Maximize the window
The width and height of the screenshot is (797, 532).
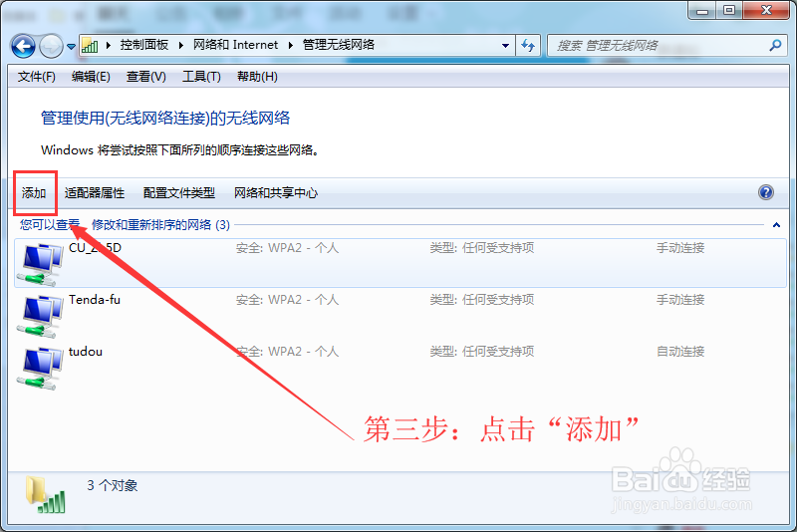[729, 10]
